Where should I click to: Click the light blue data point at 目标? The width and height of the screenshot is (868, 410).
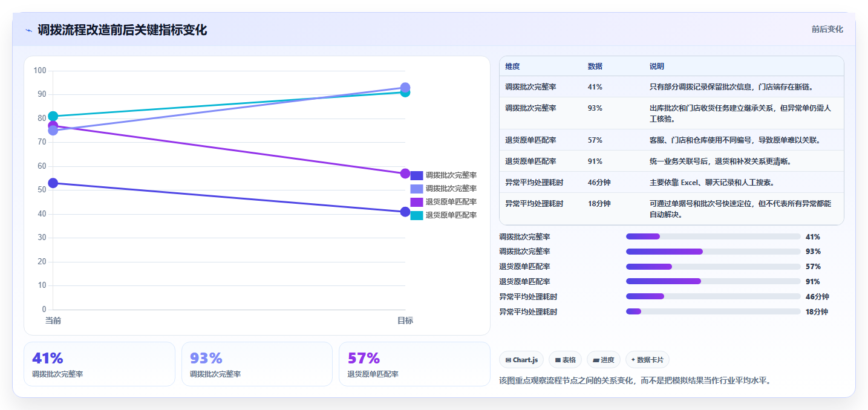point(405,87)
